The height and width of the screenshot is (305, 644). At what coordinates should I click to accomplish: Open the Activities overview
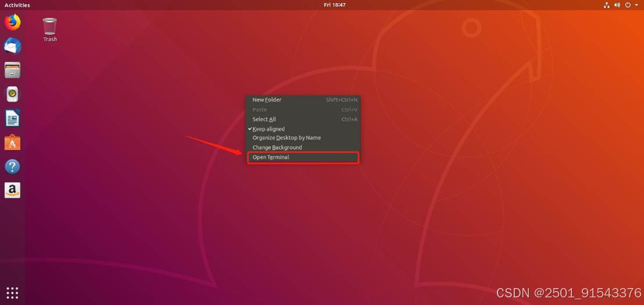(x=17, y=5)
